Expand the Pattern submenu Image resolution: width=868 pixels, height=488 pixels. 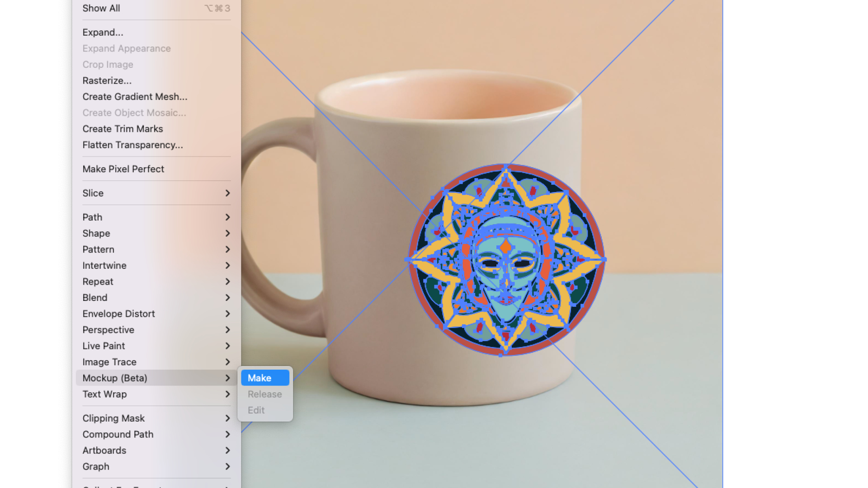point(98,249)
